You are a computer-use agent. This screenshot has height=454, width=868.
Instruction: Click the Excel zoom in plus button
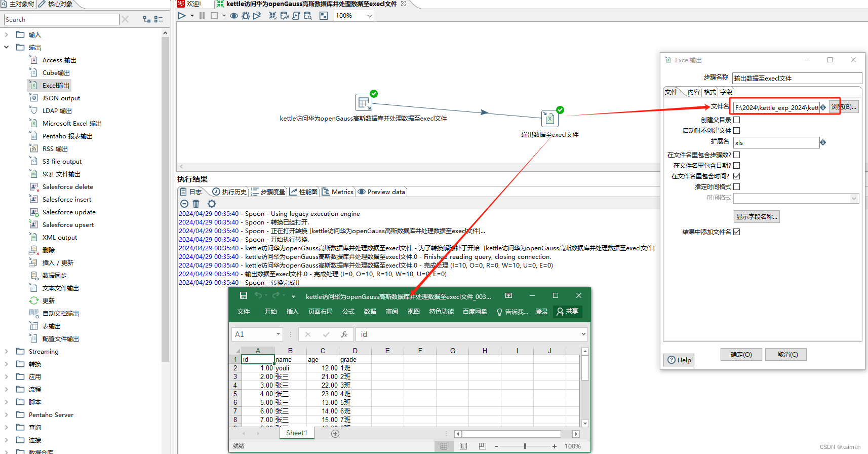555,446
